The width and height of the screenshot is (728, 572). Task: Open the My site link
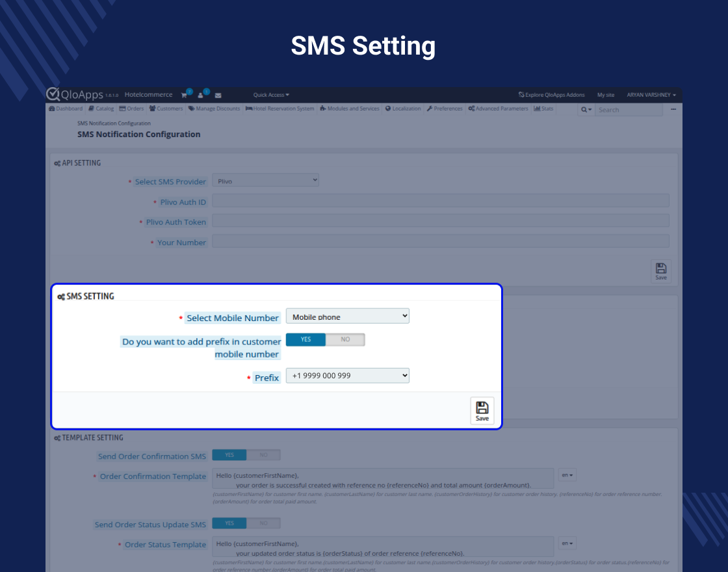click(605, 95)
